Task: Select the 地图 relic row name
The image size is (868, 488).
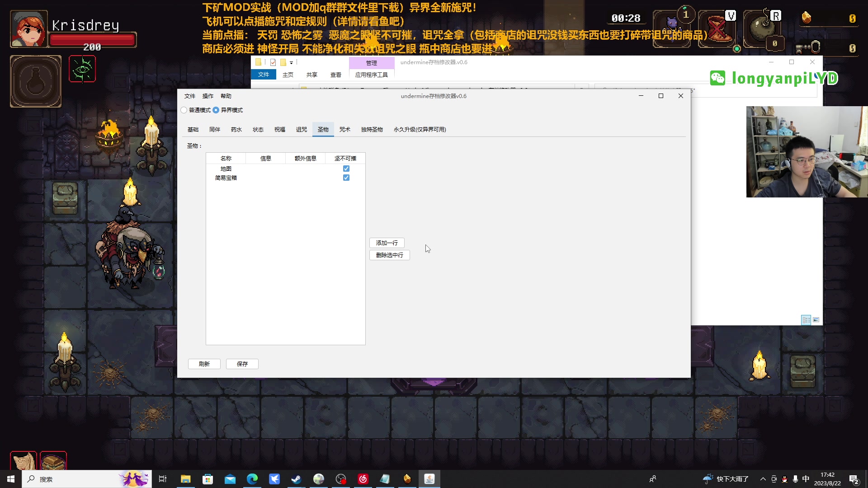Action: pyautogui.click(x=226, y=169)
